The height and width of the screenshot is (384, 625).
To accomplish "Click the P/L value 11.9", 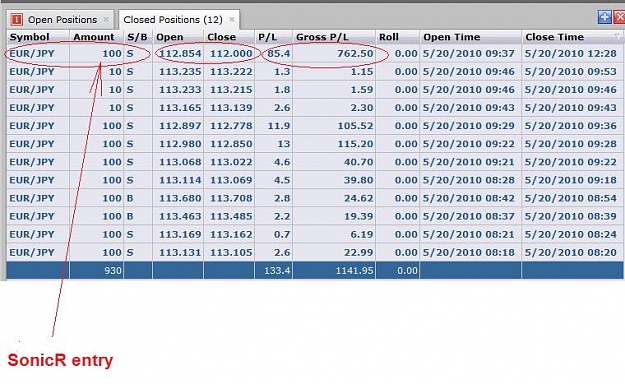I will pos(279,126).
